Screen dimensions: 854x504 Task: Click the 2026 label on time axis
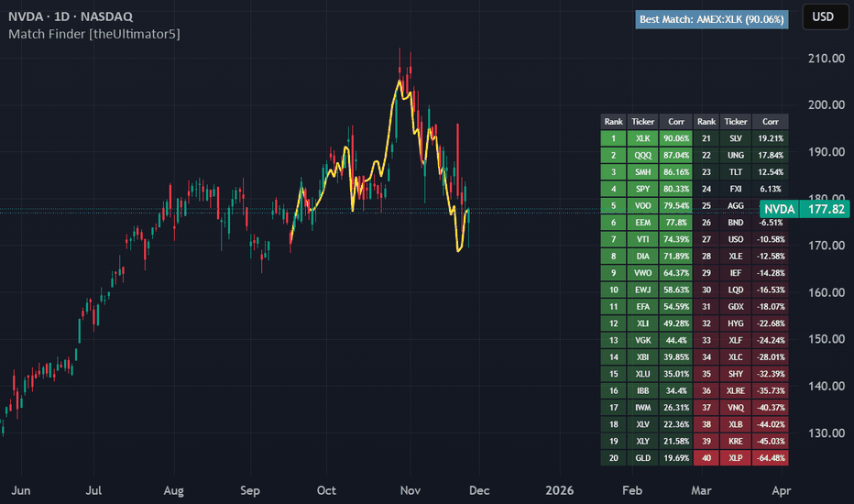pos(559,490)
